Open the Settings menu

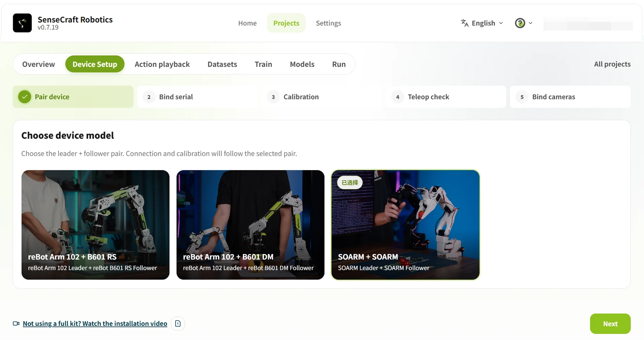pyautogui.click(x=328, y=23)
